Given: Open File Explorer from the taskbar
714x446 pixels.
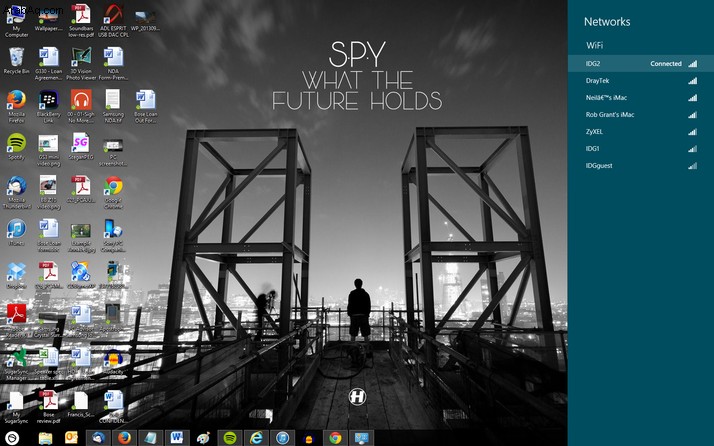Looking at the screenshot, I should click(46, 438).
